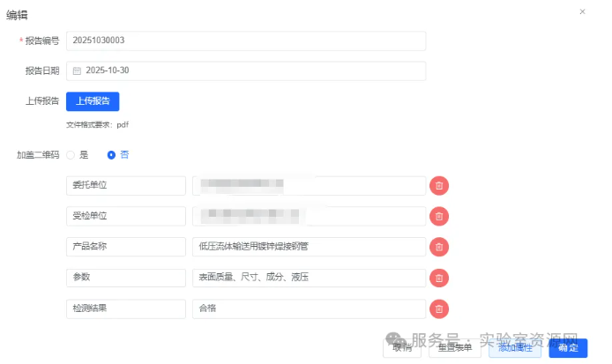Click the 上传报告 button
The width and height of the screenshot is (612, 364).
click(x=93, y=101)
